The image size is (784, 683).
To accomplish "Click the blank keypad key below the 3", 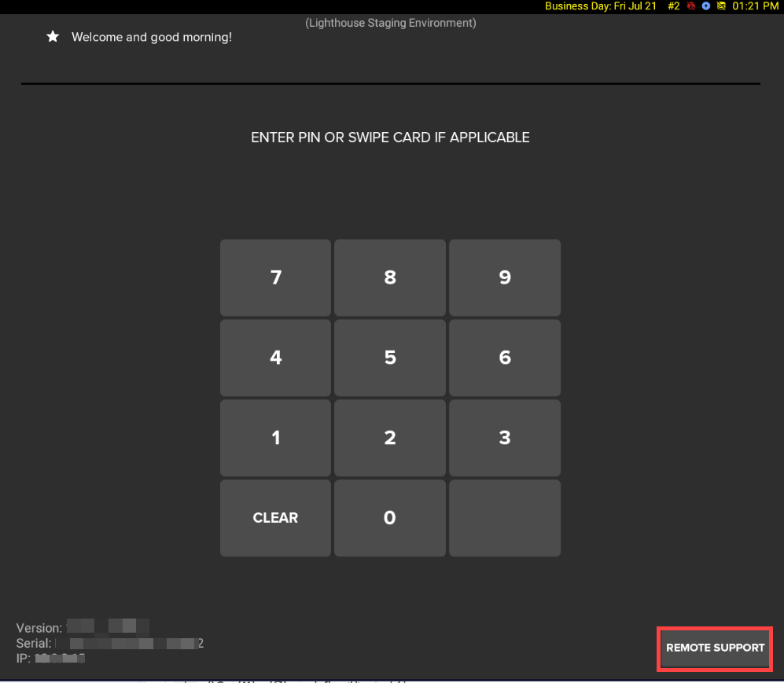I will pyautogui.click(x=504, y=518).
